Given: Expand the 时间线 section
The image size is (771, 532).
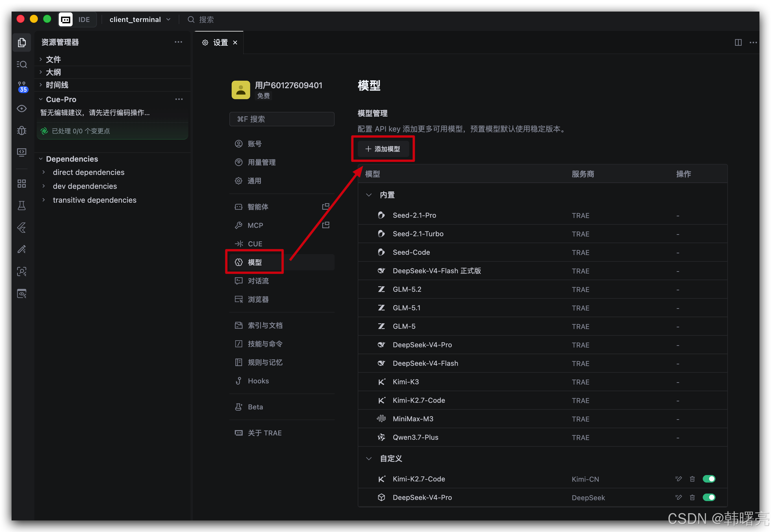Looking at the screenshot, I should (x=113, y=85).
